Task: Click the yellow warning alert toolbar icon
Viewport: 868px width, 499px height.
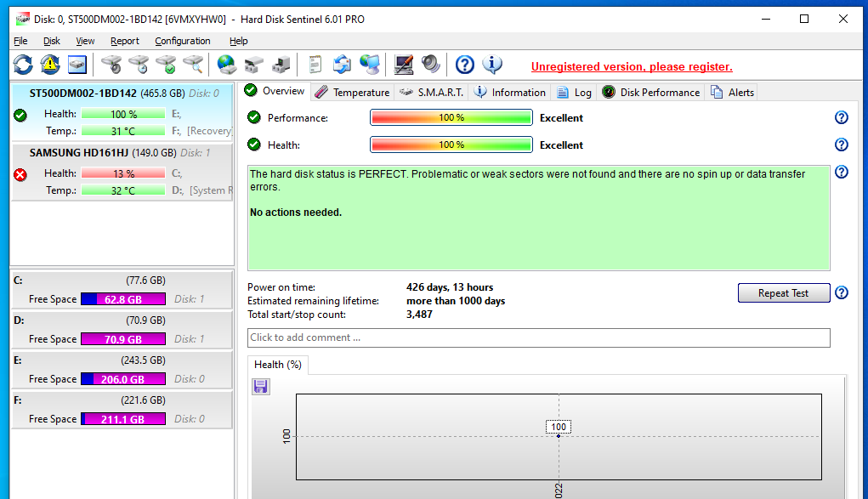Action: coord(50,64)
